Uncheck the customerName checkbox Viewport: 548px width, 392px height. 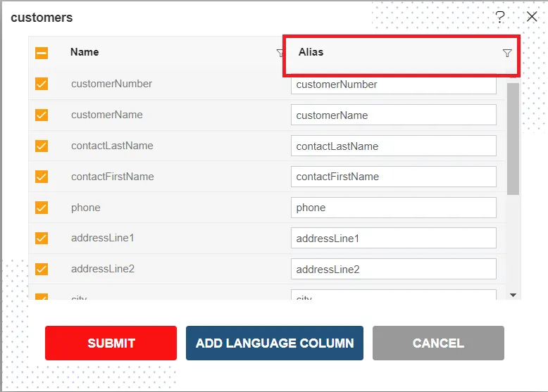(42, 115)
